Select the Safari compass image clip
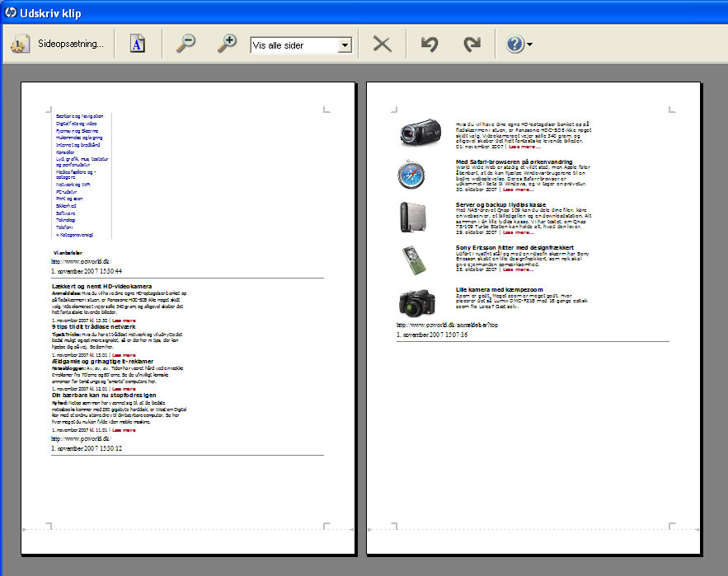 (412, 175)
